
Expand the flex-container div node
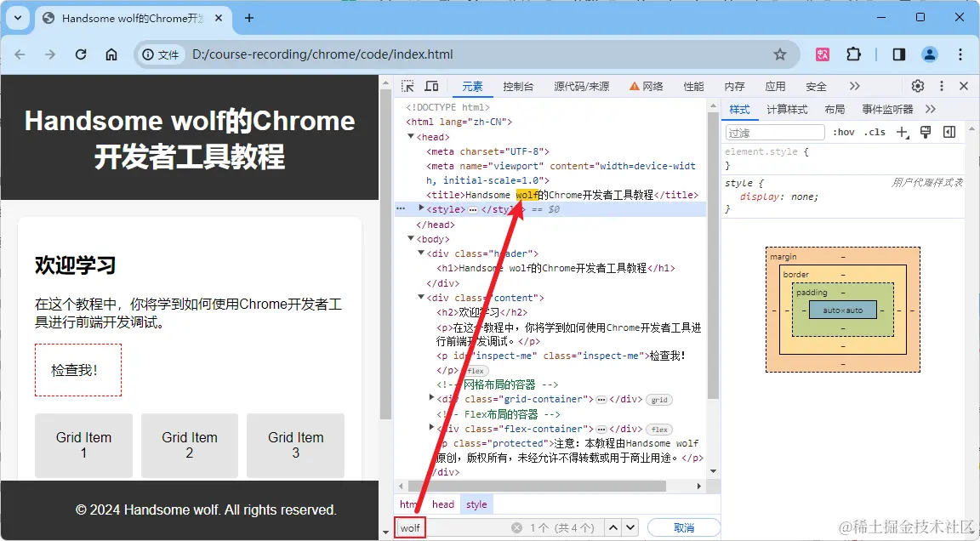[431, 428]
